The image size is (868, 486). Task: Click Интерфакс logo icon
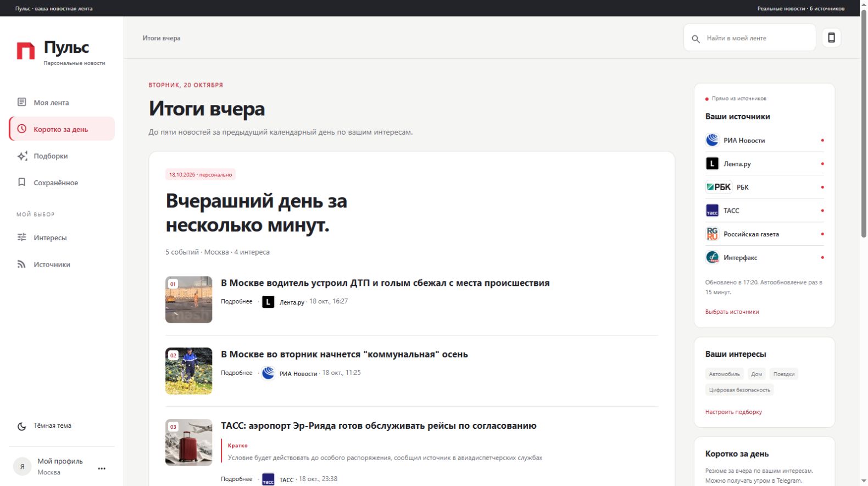point(712,257)
